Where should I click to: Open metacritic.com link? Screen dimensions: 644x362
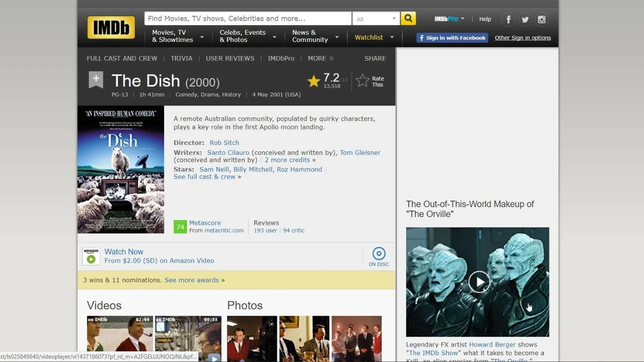point(224,230)
